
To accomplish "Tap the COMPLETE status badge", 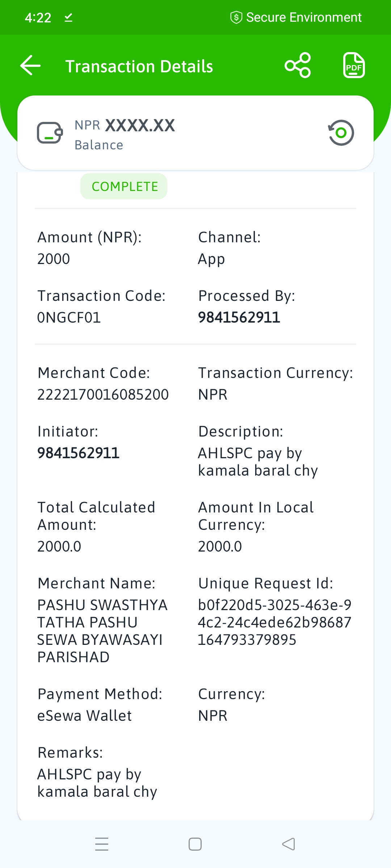I will (124, 186).
